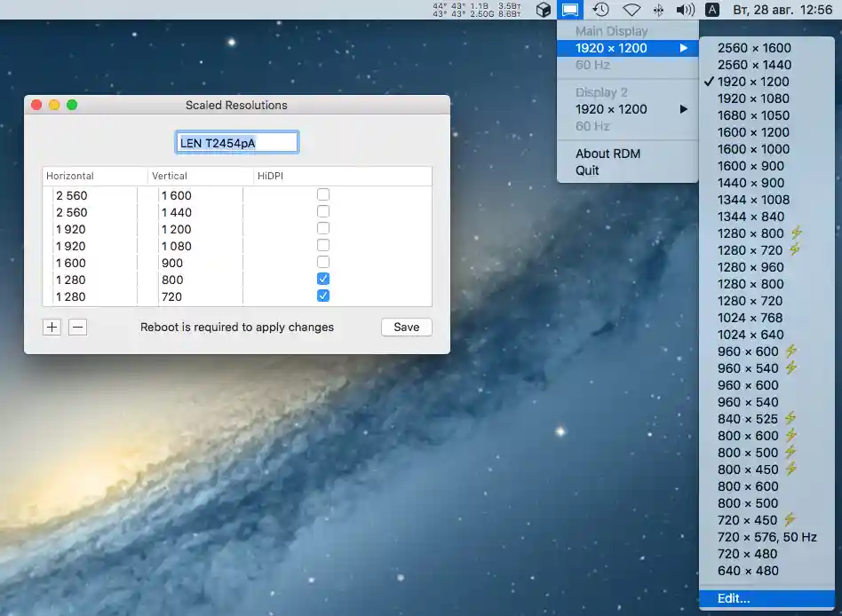
Task: Open the clock icon in the menu bar
Action: (x=602, y=10)
